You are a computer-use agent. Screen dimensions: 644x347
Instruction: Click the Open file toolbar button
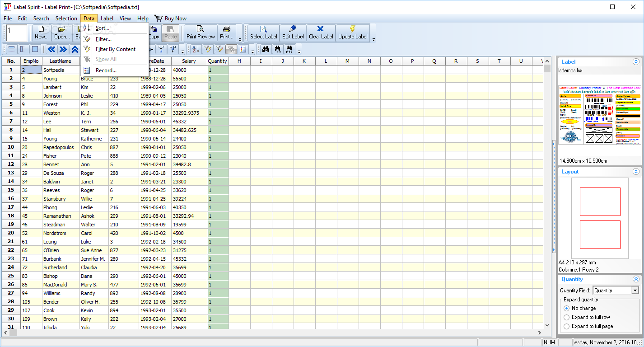tap(61, 33)
